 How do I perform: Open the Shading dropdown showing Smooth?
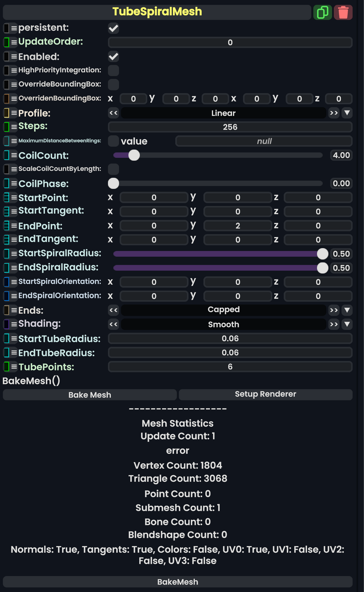tap(347, 324)
